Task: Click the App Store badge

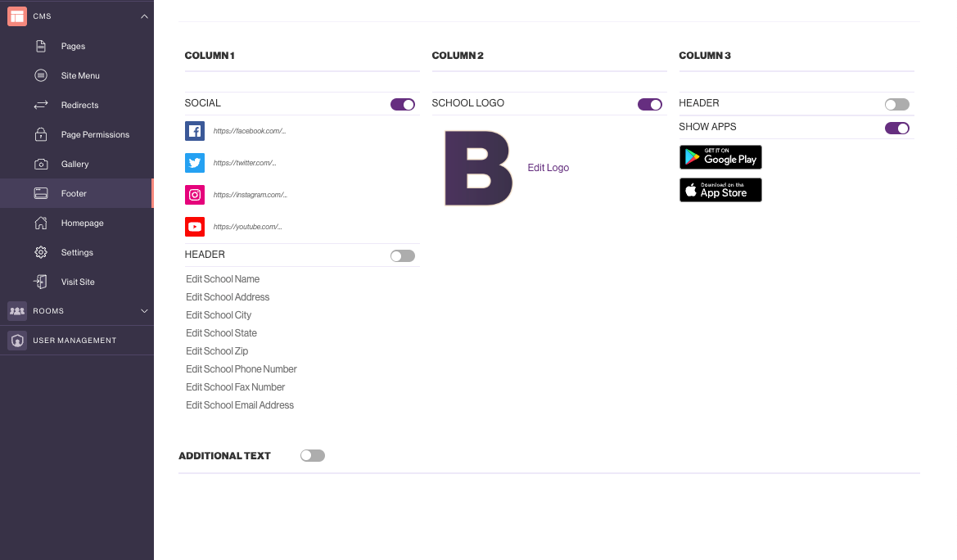Action: tap(720, 190)
